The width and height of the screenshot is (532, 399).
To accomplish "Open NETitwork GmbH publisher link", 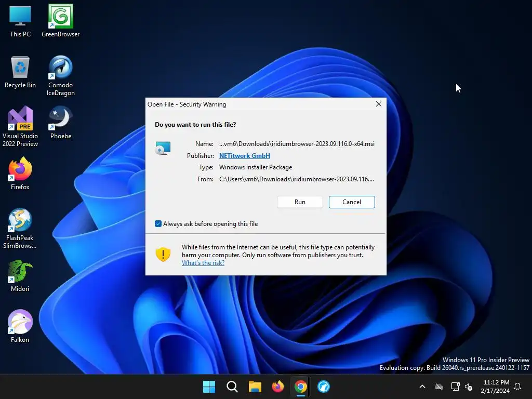I will tap(245, 155).
